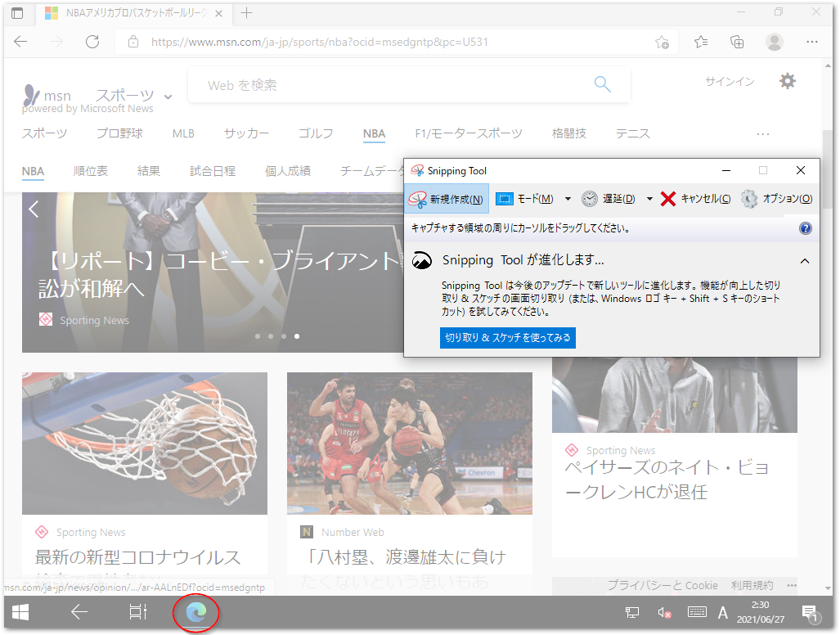This screenshot has height=635, width=840.
Task: Launch Microsoft Edge from the taskbar
Action: (195, 611)
